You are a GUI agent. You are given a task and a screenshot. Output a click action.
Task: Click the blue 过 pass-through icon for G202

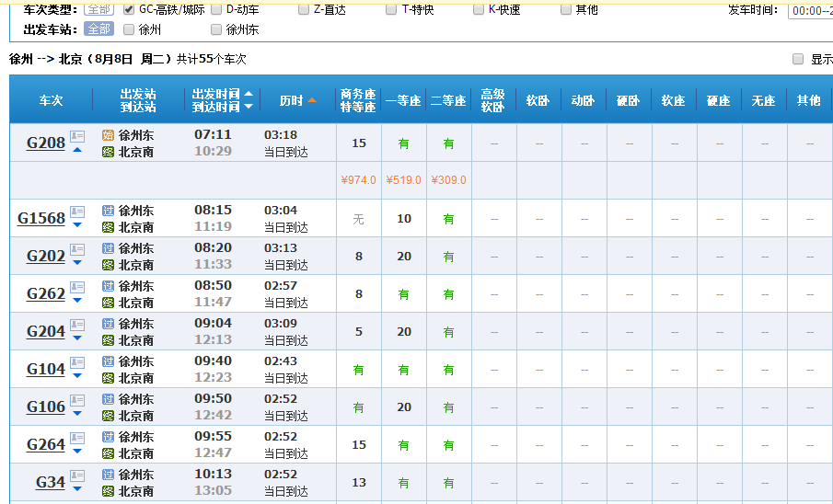tap(108, 248)
